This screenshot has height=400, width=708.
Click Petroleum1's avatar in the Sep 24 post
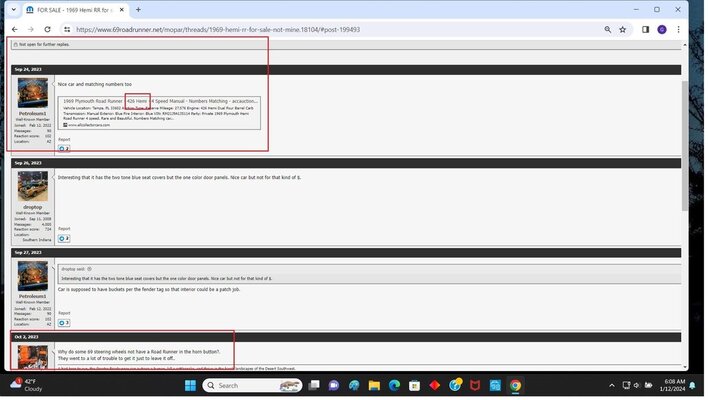[32, 94]
